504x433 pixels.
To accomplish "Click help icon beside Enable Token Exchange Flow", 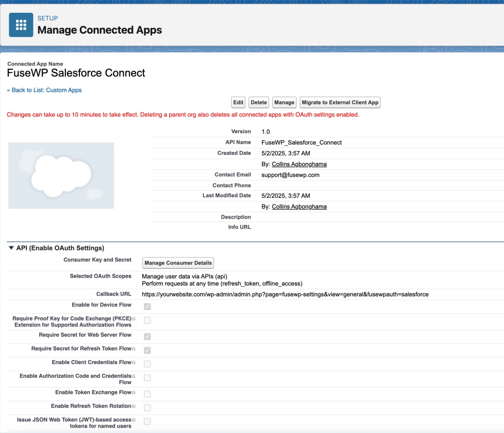I will coord(134,393).
